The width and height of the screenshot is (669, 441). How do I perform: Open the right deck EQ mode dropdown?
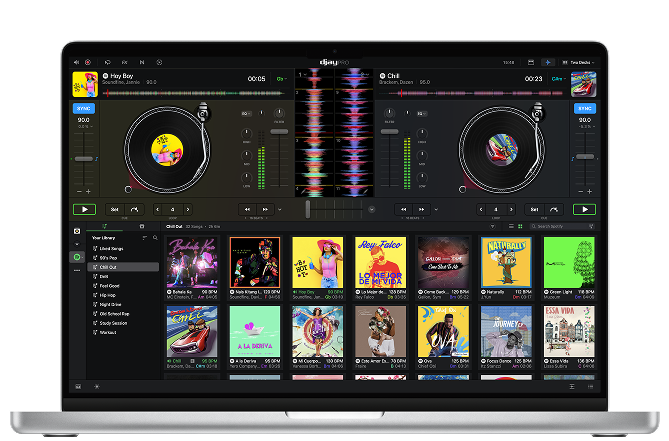click(x=422, y=114)
